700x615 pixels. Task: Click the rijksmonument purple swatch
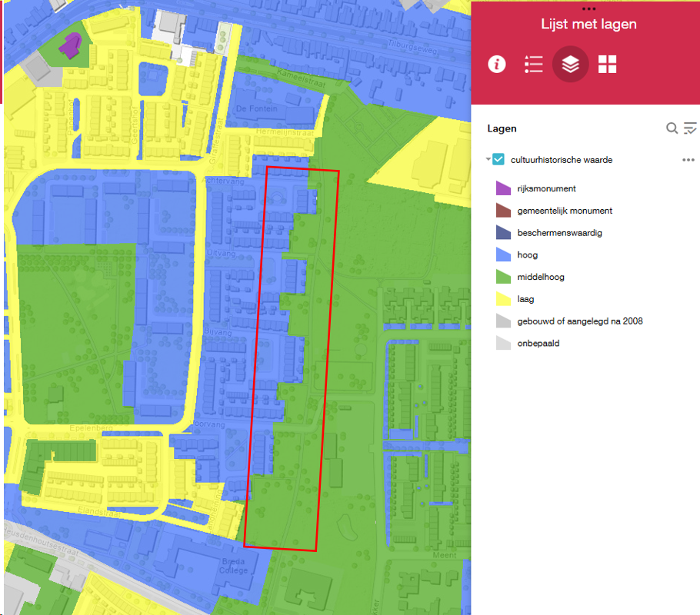503,188
